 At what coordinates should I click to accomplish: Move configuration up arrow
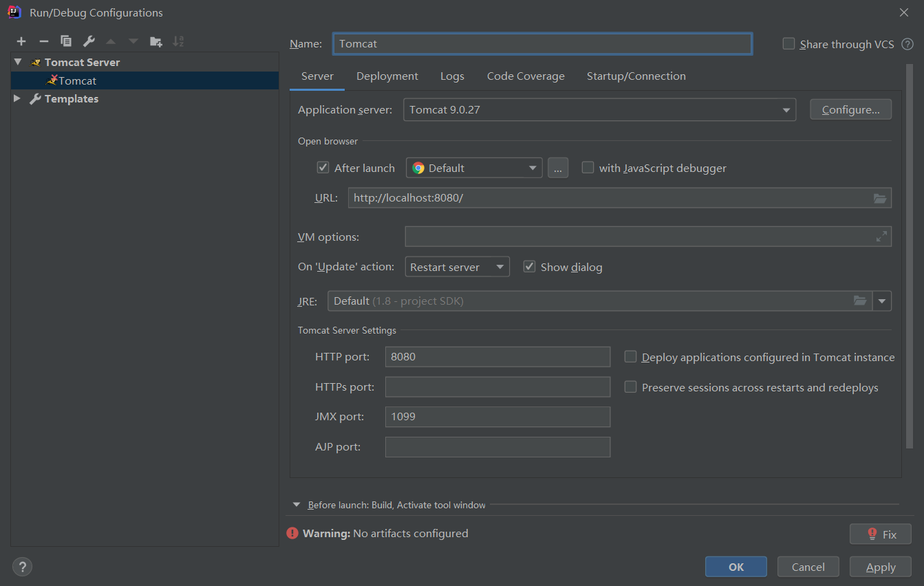[x=111, y=41]
